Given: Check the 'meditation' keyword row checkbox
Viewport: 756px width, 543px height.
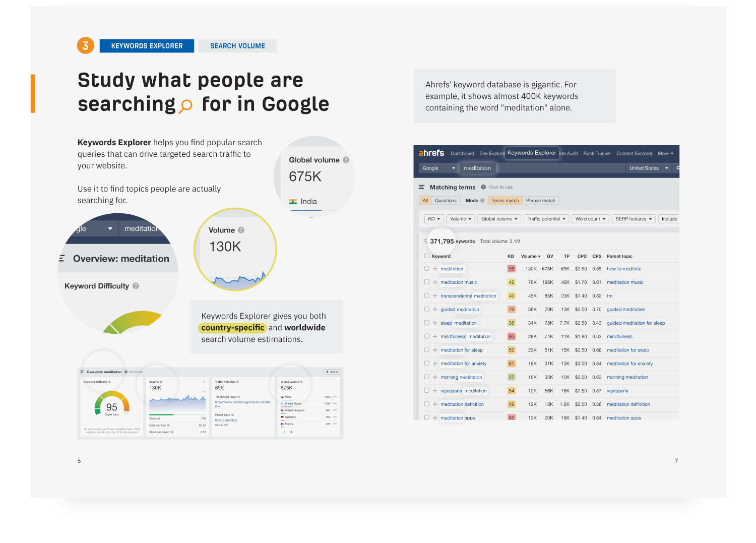Looking at the screenshot, I should [x=427, y=269].
